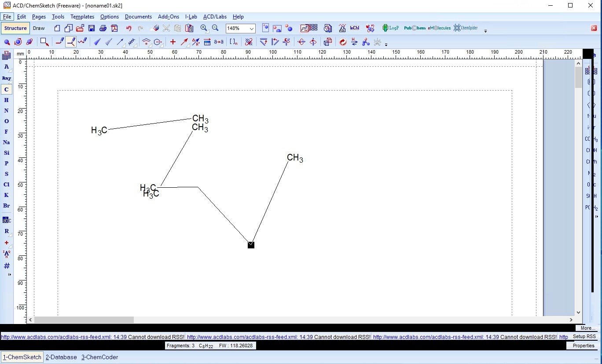
Task: Select the Up Stereo Bonds wedge tool
Action: coord(97,42)
